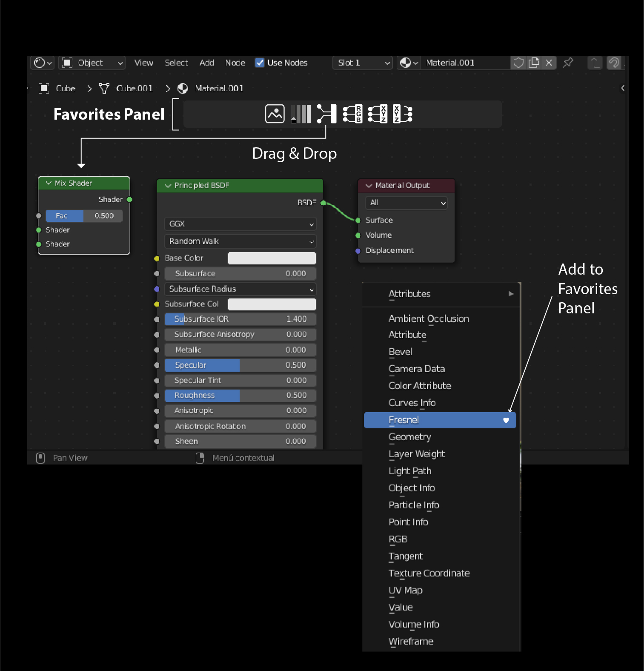This screenshot has height=671, width=644.
Task: Collapse the Mix Shader node
Action: pyautogui.click(x=49, y=183)
